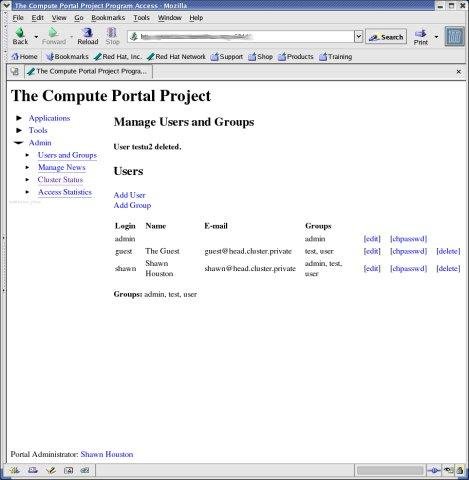469x480 pixels.
Task: Click the Add Group link
Action: (132, 205)
